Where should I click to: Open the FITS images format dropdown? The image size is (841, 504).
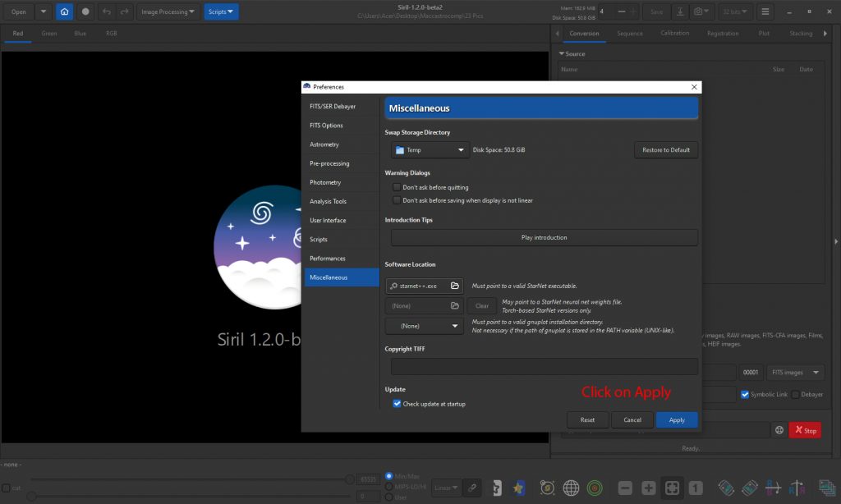795,372
